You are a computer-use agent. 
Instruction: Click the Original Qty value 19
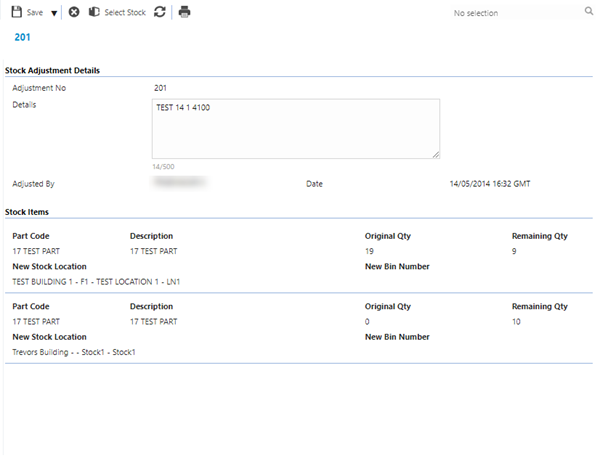click(370, 251)
